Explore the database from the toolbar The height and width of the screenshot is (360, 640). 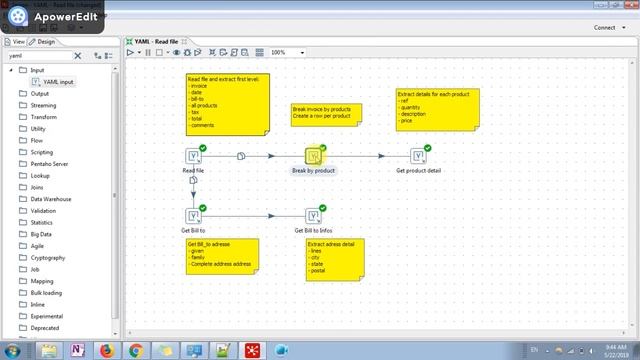coord(245,52)
